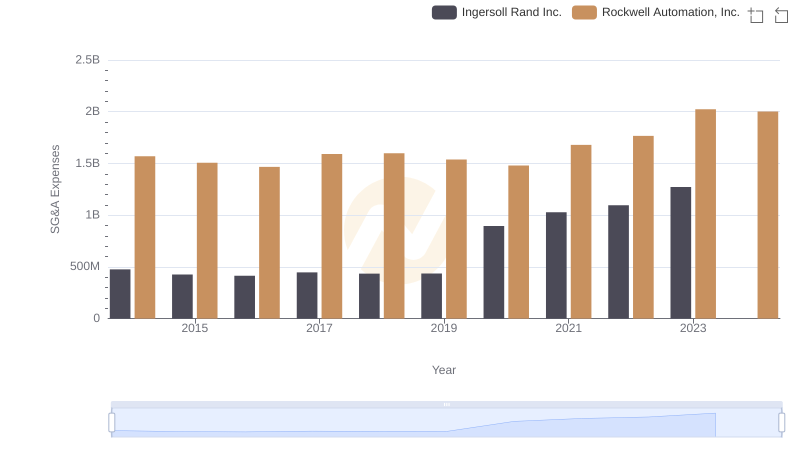Click the Ingersoll Rand dark legend swatch

pos(444,12)
